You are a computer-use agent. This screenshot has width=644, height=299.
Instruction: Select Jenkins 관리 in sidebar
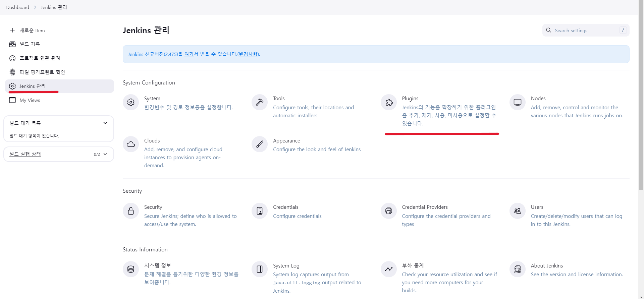click(x=60, y=86)
